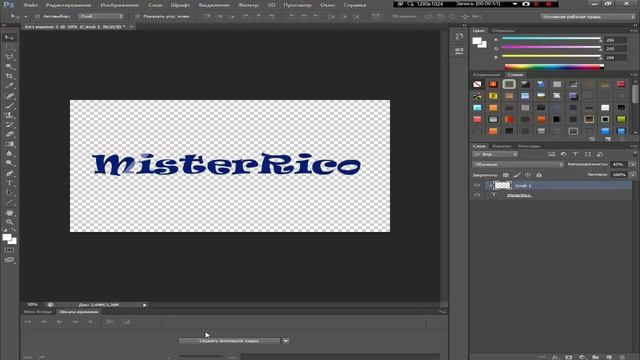Open the Файл menu
Image resolution: width=640 pixels, height=360 pixels.
31,5
